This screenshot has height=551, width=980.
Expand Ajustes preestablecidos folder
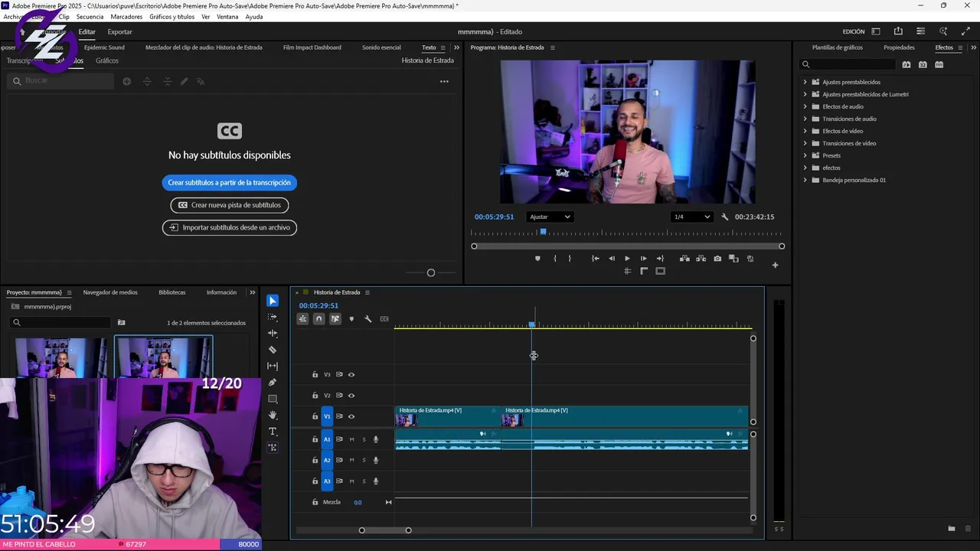click(805, 82)
